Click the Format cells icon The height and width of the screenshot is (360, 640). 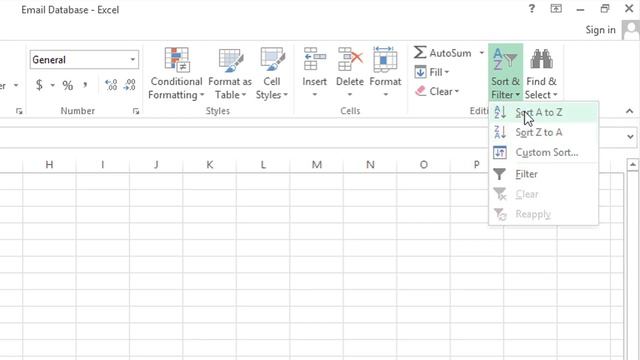(385, 59)
